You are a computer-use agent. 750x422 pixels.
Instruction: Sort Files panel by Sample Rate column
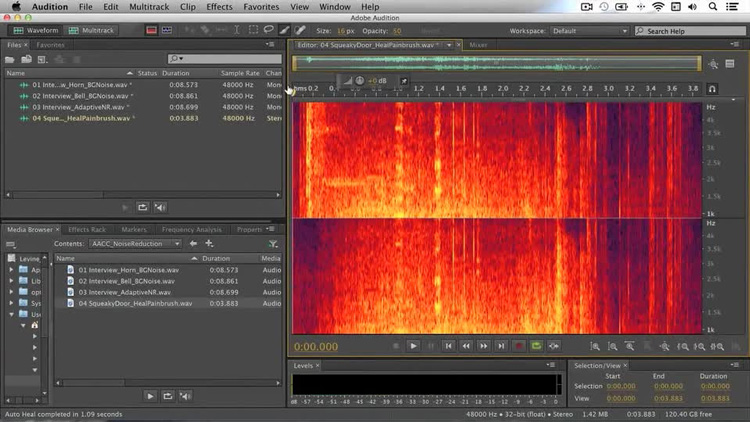pyautogui.click(x=240, y=73)
